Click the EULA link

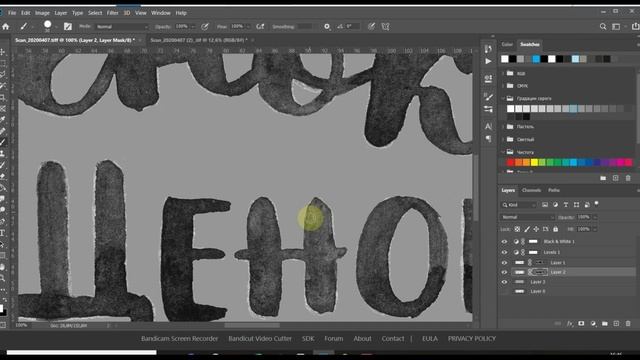(x=430, y=338)
